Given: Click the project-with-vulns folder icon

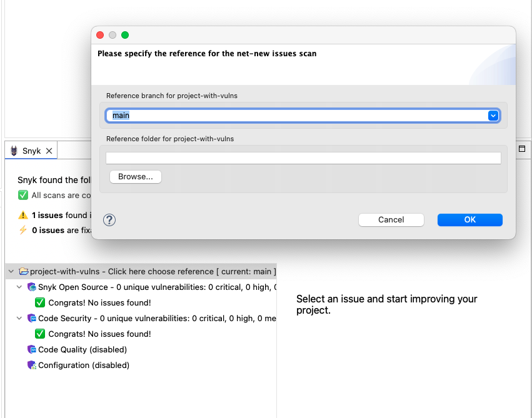Looking at the screenshot, I should click(24, 272).
